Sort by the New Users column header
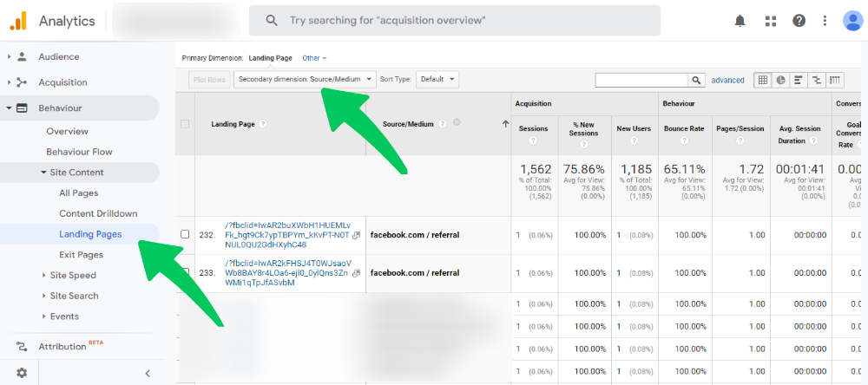The width and height of the screenshot is (868, 385). [634, 128]
